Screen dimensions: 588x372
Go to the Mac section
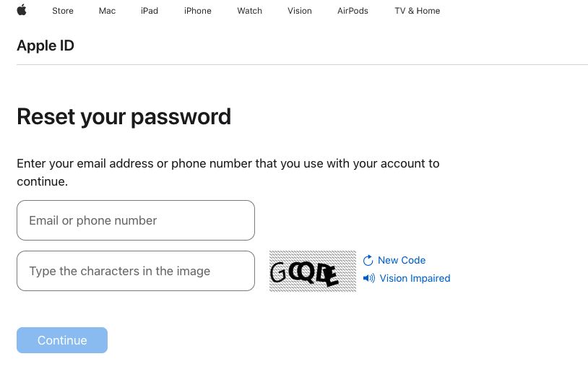coord(107,11)
